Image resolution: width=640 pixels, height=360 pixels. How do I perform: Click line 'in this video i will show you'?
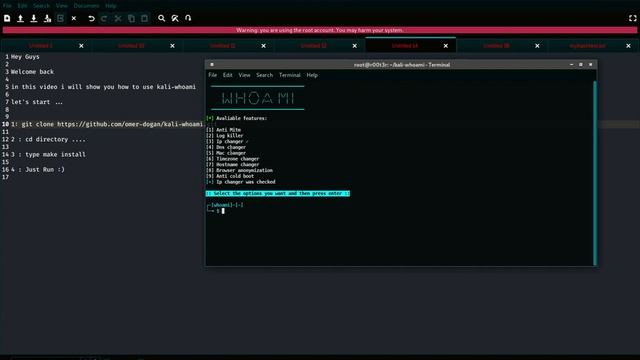click(x=103, y=87)
